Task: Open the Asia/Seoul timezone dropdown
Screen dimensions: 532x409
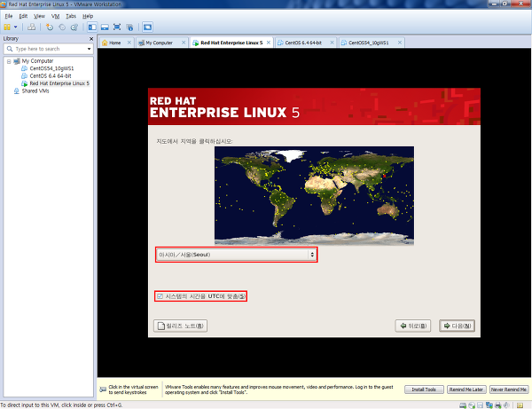Action: [237, 255]
